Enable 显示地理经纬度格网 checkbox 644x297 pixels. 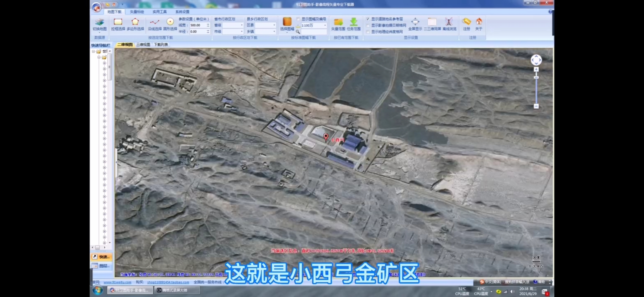(x=368, y=32)
